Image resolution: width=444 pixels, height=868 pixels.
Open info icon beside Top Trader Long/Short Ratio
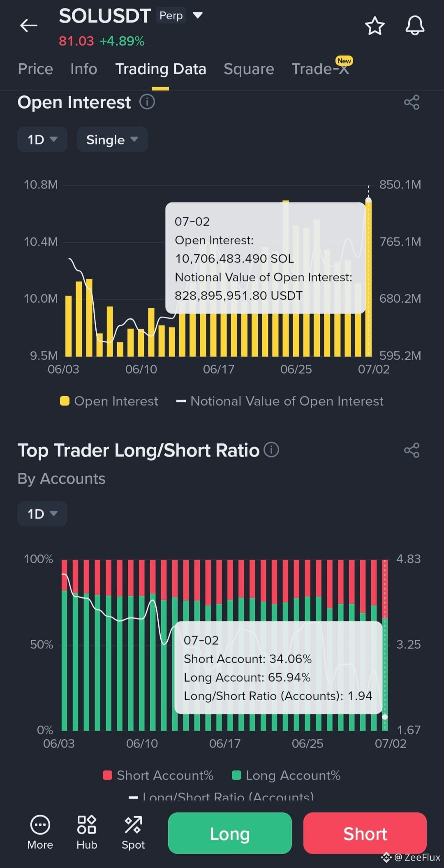click(271, 450)
